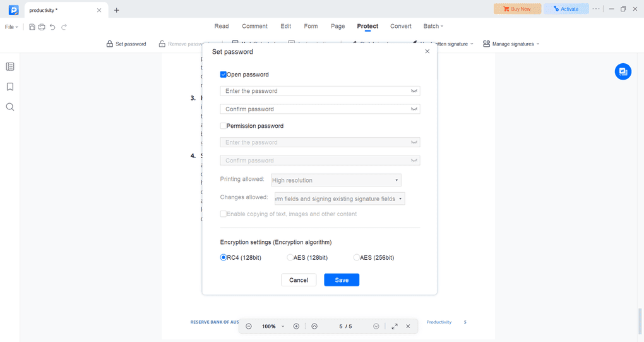Select AES (256bit) encryption
Screen dimensions: 644x342
(x=357, y=257)
